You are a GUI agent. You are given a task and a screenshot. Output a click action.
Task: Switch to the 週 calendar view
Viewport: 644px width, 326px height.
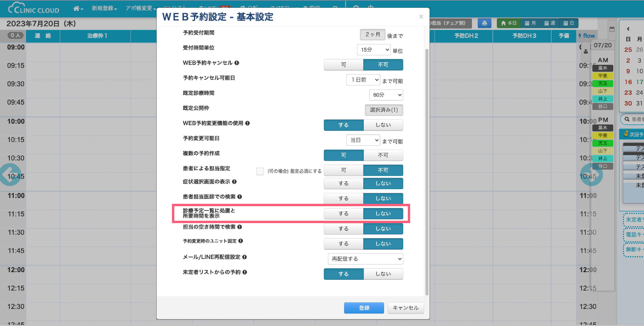tap(550, 23)
